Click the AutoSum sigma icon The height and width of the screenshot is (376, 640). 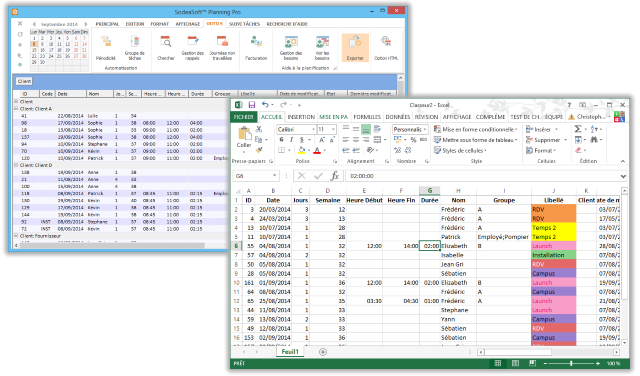[578, 129]
